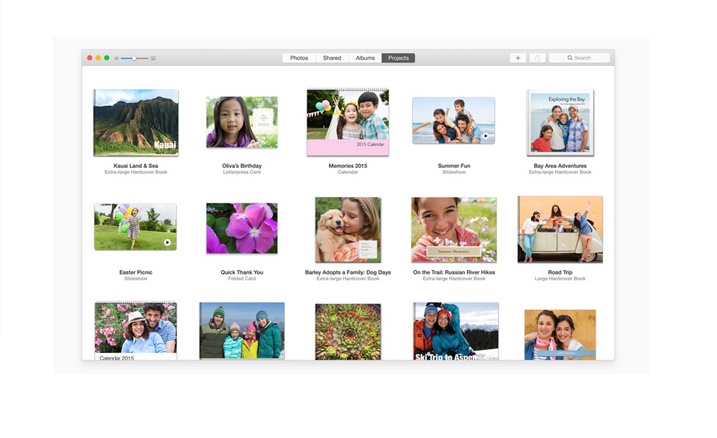Click inside the Search field
Screen dimensions: 717x438
pyautogui.click(x=579, y=58)
